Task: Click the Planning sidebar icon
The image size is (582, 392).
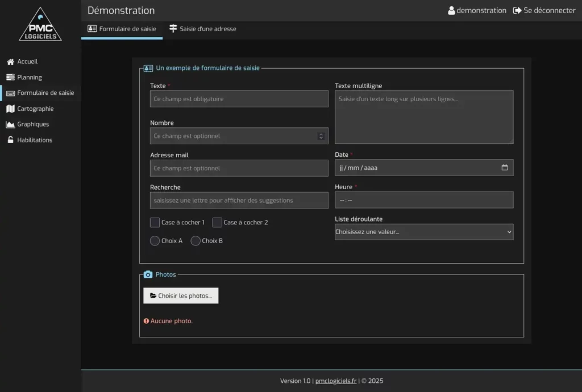Action: click(x=10, y=77)
